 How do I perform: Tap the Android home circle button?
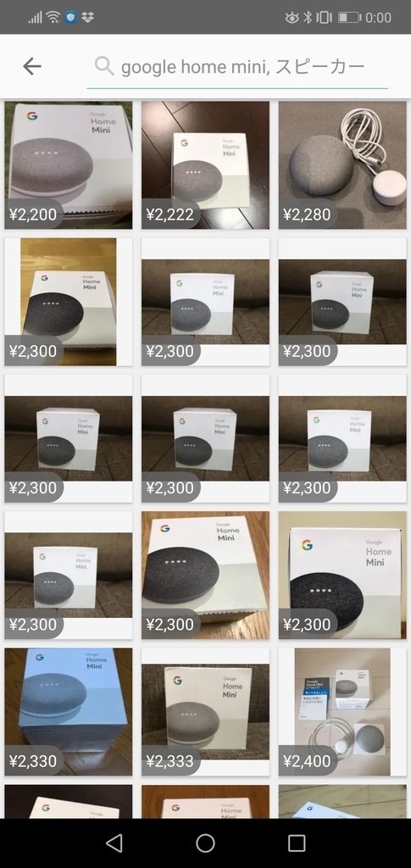click(205, 843)
